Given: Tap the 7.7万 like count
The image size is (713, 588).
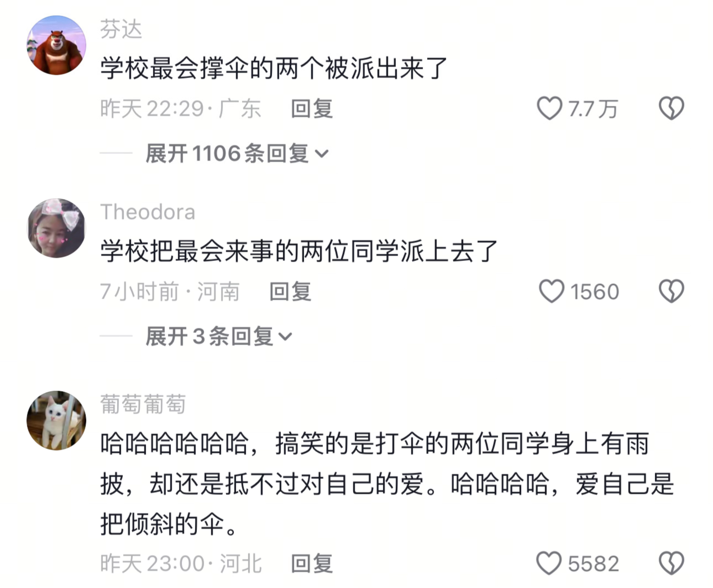Looking at the screenshot, I should click(x=593, y=109).
